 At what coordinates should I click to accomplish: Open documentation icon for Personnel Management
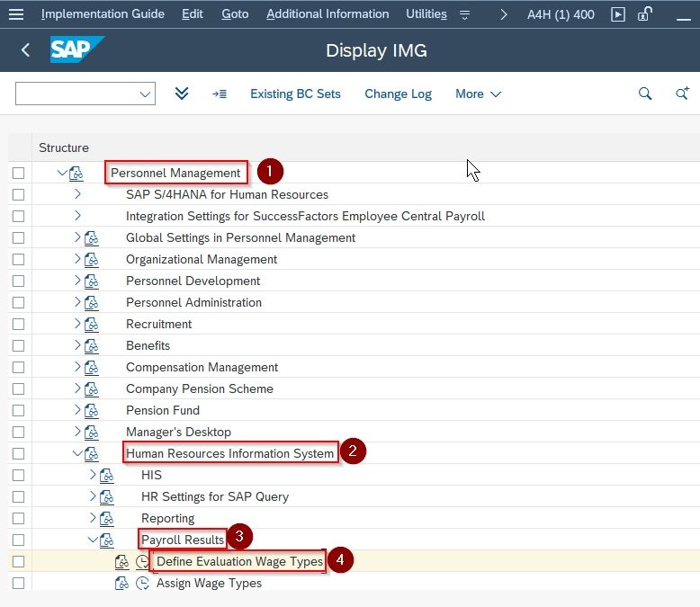(x=76, y=174)
